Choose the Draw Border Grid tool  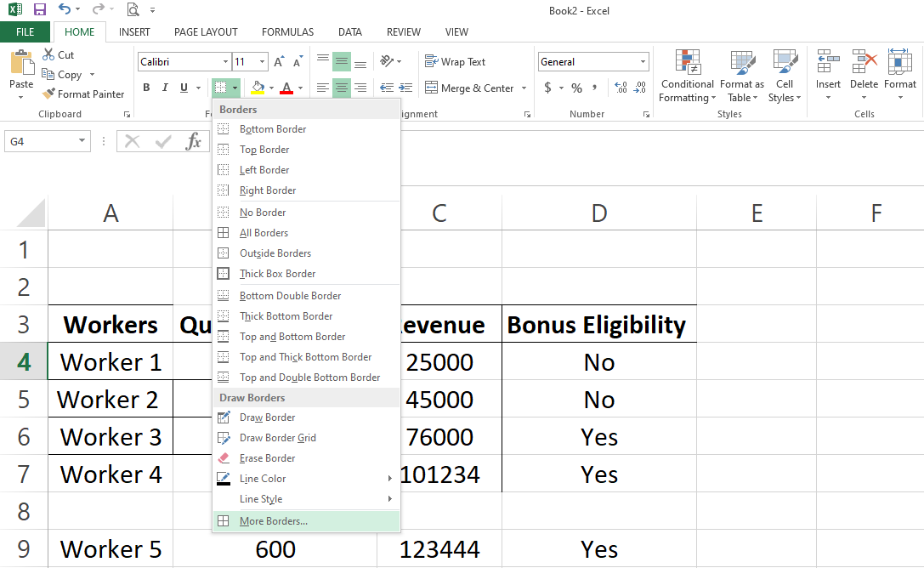click(277, 438)
